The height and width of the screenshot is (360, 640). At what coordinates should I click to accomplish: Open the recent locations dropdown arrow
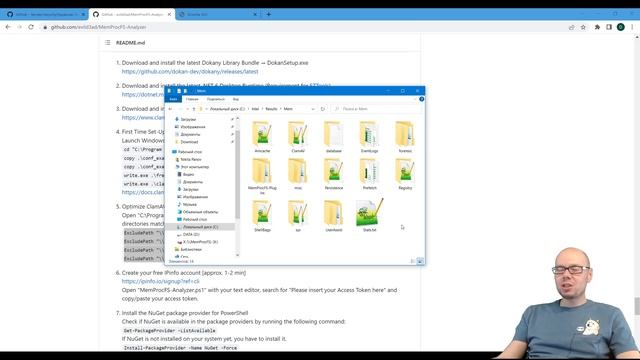187,109
